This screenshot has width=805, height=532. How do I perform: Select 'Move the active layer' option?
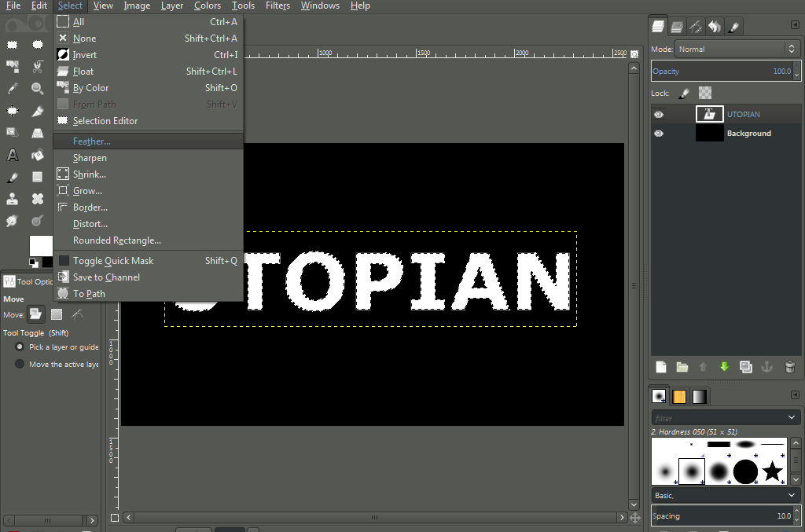20,365
